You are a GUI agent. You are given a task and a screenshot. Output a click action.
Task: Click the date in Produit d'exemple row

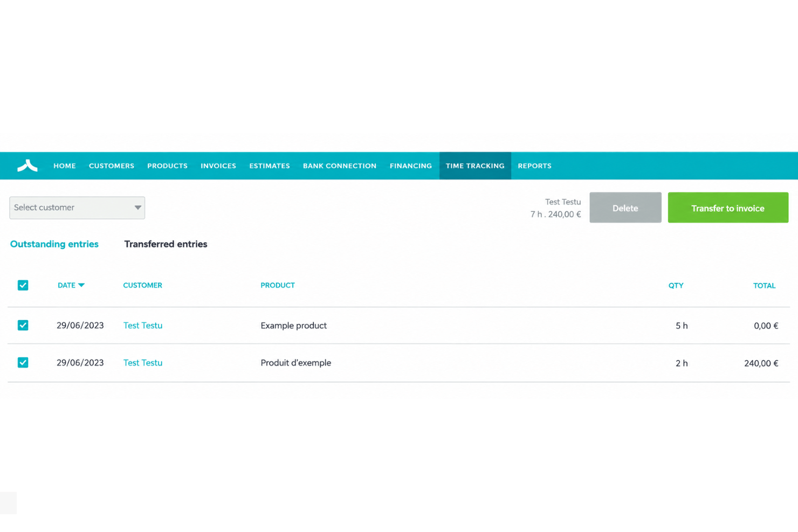point(80,363)
